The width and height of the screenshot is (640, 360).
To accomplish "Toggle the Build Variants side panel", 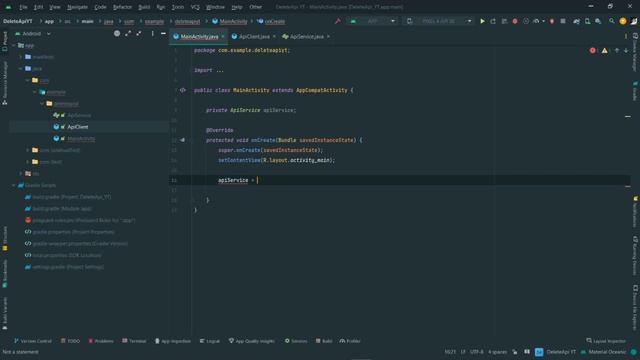I will 5,313.
